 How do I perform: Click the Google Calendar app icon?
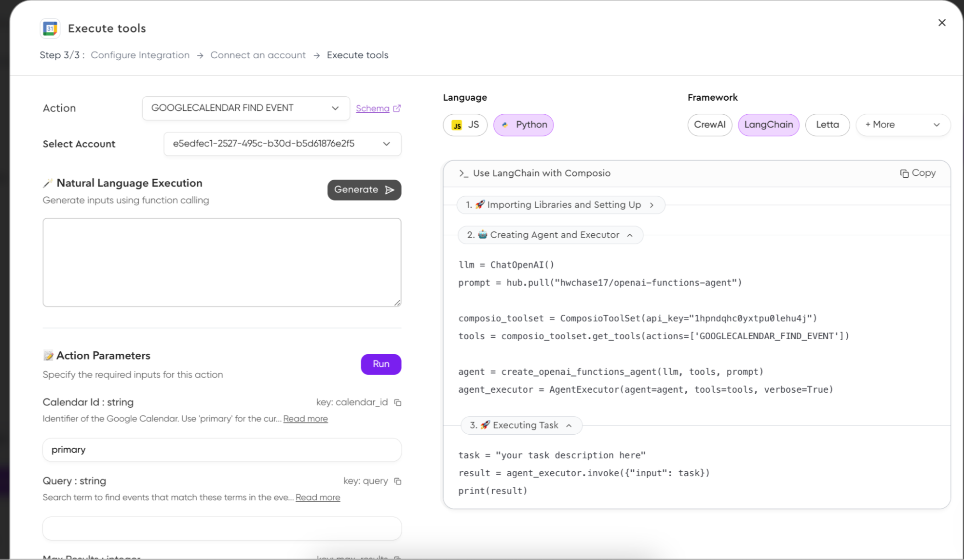click(x=50, y=28)
